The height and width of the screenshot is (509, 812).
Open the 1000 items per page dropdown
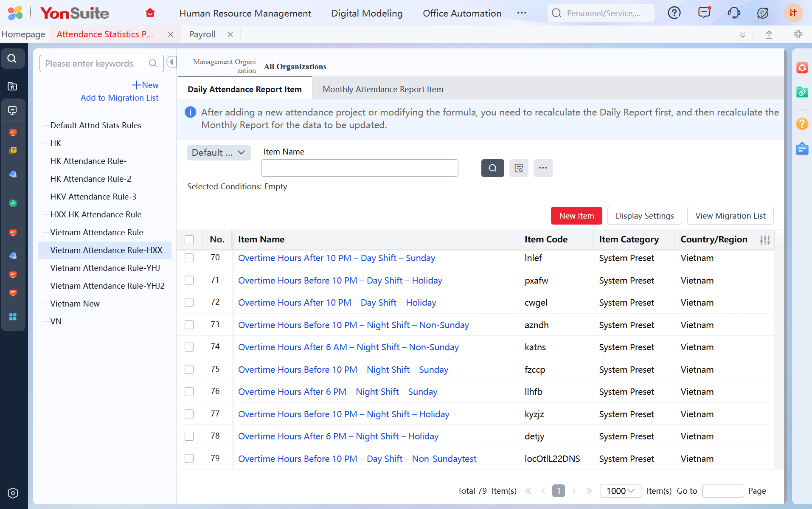click(620, 491)
